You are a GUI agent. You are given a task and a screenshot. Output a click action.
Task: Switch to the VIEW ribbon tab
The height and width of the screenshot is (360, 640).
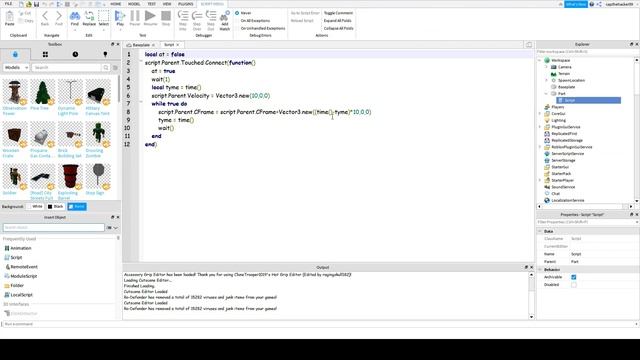[167, 4]
